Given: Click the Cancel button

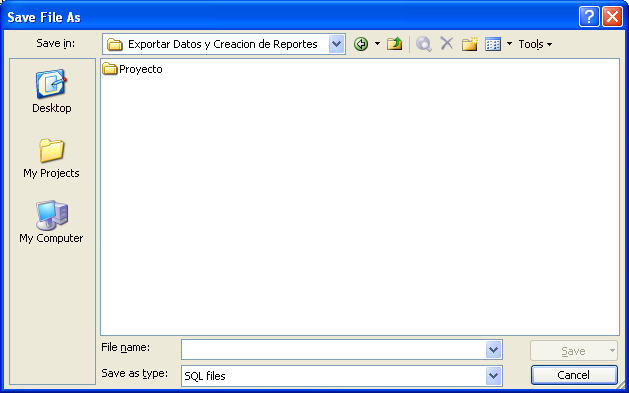Looking at the screenshot, I should click(x=574, y=375).
